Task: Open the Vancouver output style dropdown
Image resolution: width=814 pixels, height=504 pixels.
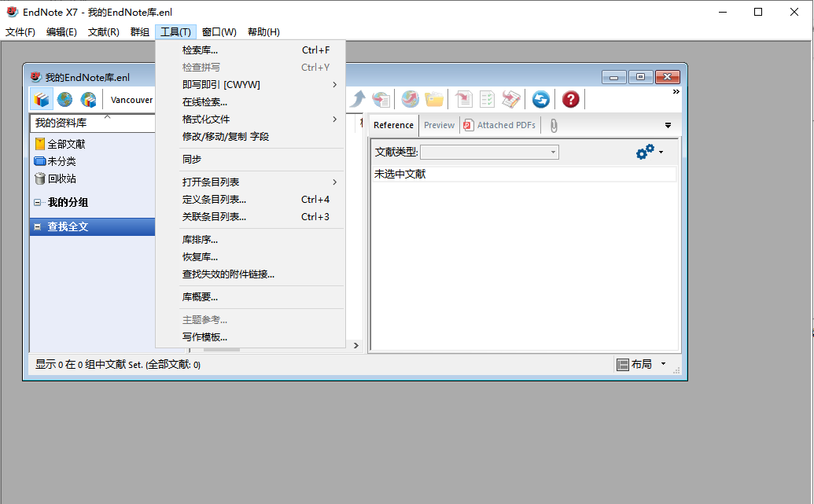Action: point(132,100)
